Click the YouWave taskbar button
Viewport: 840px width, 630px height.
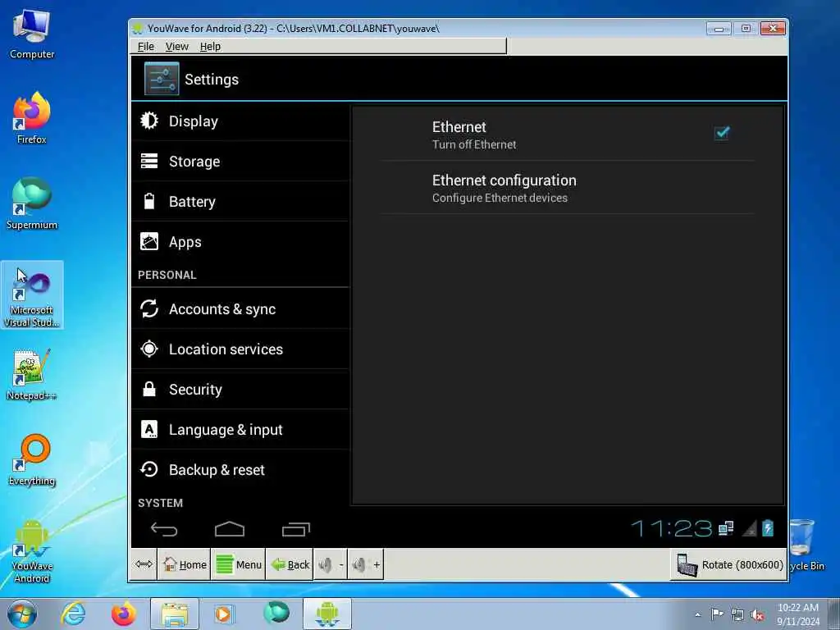pos(327,614)
